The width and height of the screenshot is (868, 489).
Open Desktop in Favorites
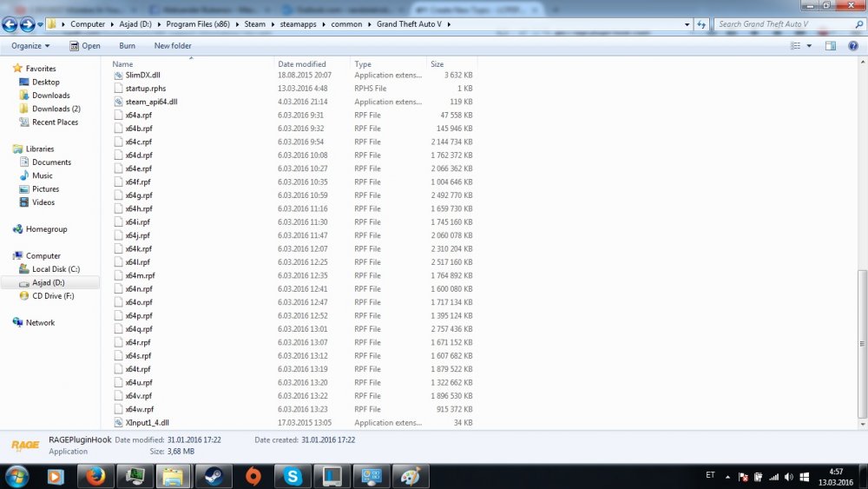click(45, 82)
